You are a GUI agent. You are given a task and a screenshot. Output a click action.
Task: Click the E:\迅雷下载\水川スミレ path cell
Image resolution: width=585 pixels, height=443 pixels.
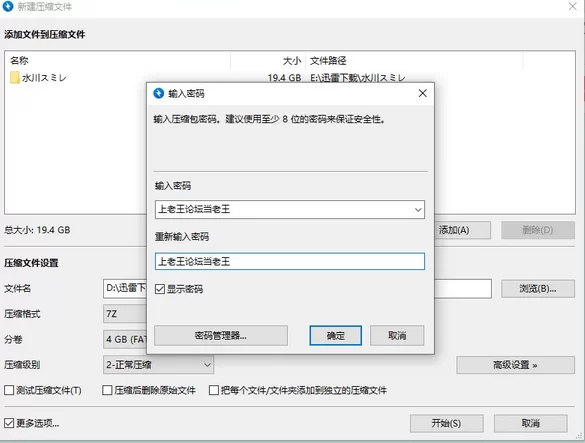[357, 78]
